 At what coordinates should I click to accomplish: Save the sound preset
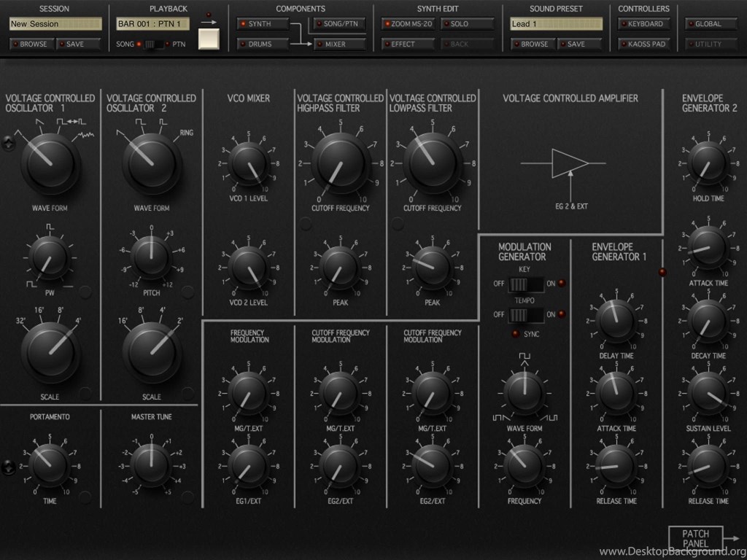click(580, 44)
